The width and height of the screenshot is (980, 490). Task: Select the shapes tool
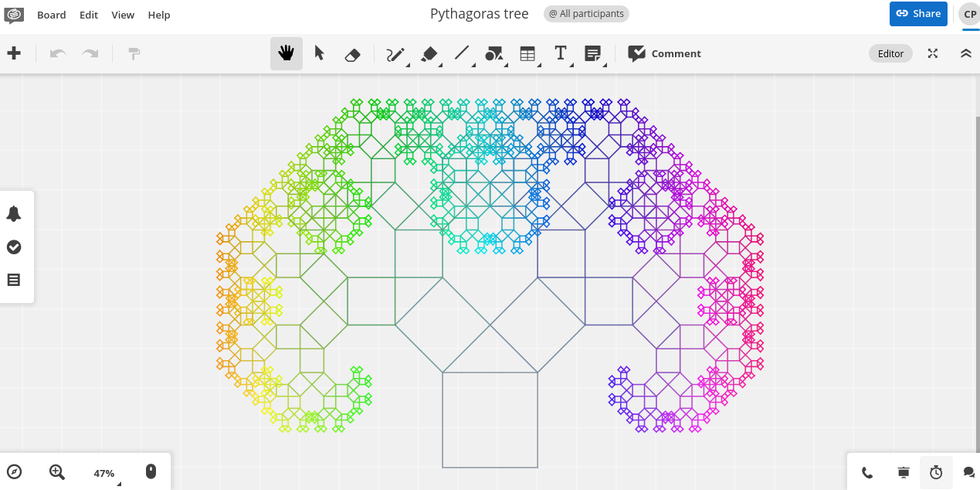coord(494,54)
